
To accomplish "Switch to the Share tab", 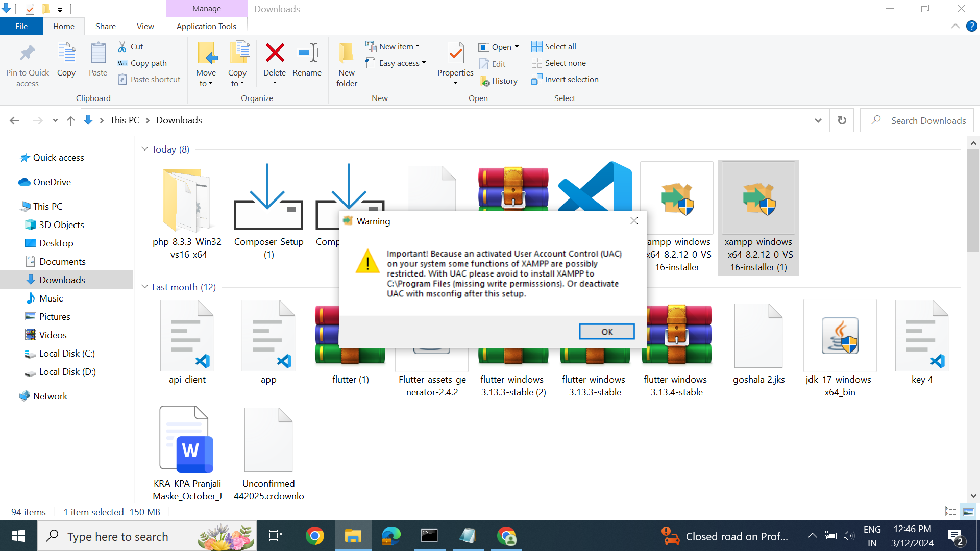I will click(x=105, y=26).
